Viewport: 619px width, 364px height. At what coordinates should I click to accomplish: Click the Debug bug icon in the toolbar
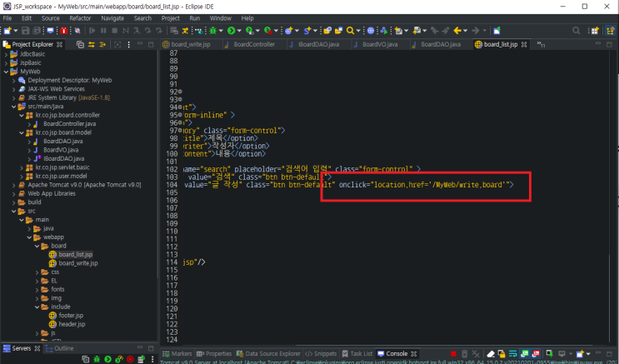pyautogui.click(x=213, y=30)
